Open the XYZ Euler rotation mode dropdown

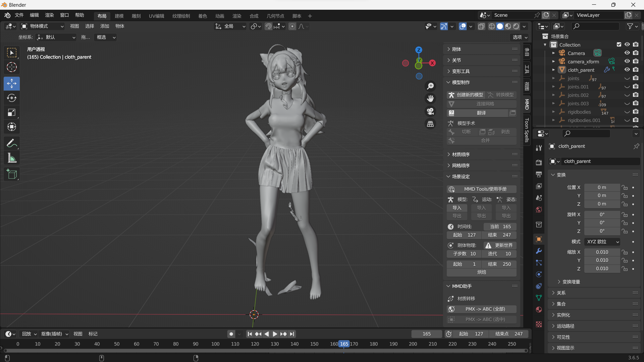click(x=602, y=242)
